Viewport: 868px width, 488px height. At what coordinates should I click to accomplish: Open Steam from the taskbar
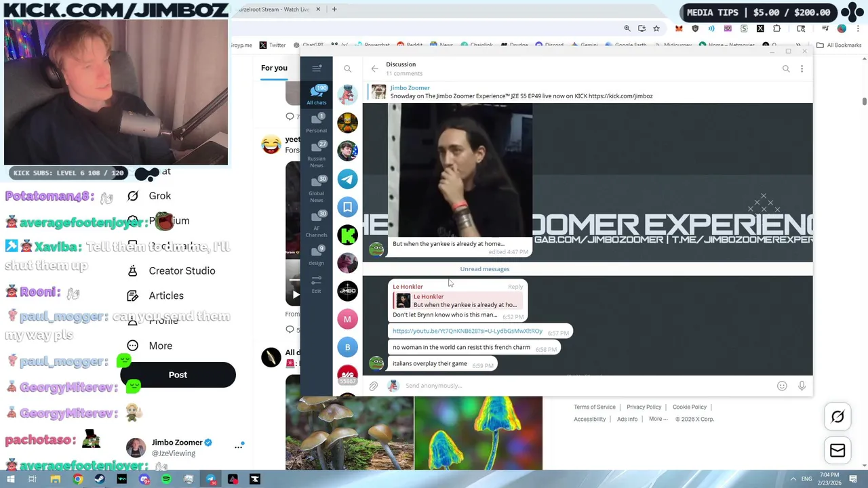click(100, 479)
